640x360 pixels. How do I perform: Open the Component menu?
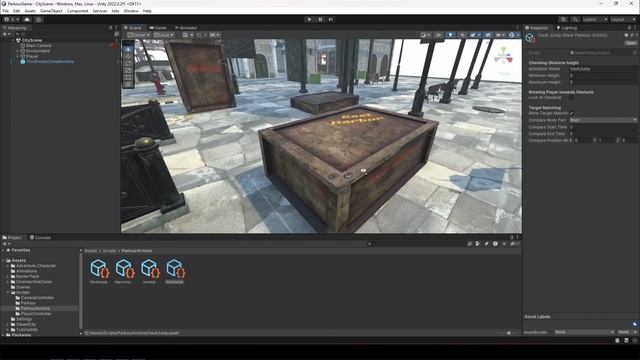78,11
